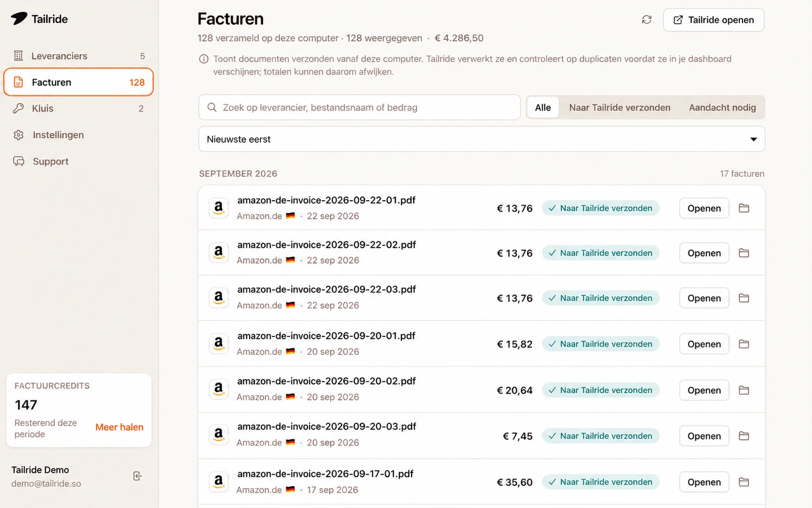Click Amazon logo of invoice 2026-09-20-03
This screenshot has width=812, height=508.
pyautogui.click(x=219, y=435)
